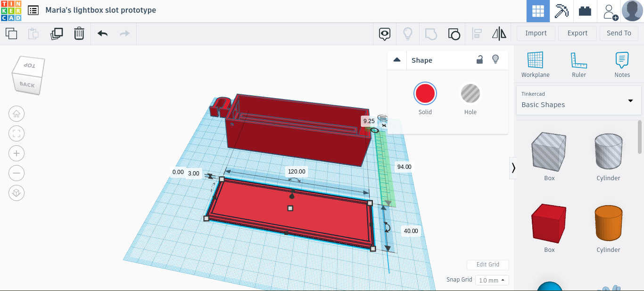This screenshot has width=644, height=291.
Task: Click the 120.00 length dimension value
Action: click(x=297, y=172)
